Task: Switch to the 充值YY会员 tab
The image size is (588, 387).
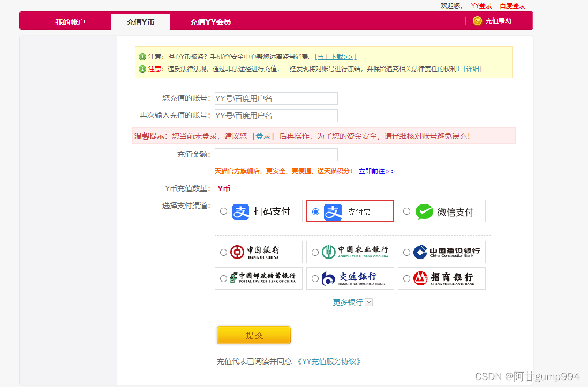Action: pos(210,22)
